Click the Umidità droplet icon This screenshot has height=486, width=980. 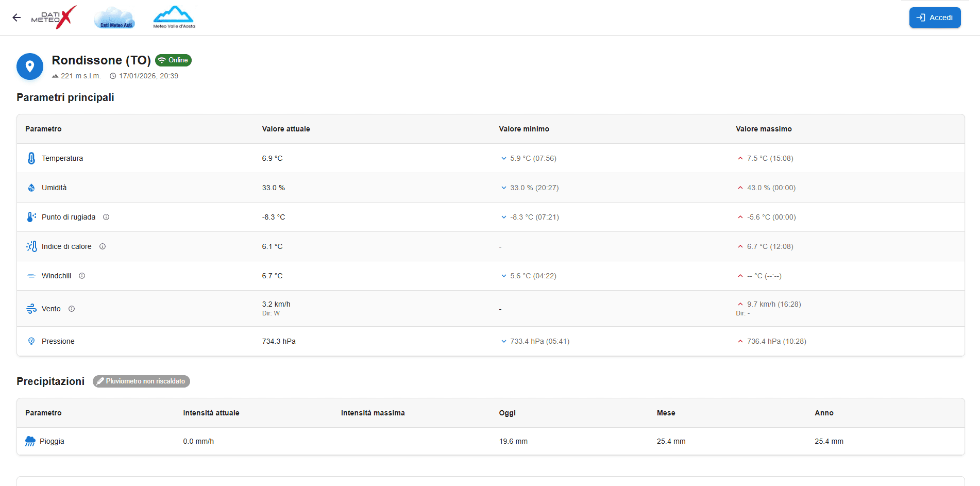31,188
